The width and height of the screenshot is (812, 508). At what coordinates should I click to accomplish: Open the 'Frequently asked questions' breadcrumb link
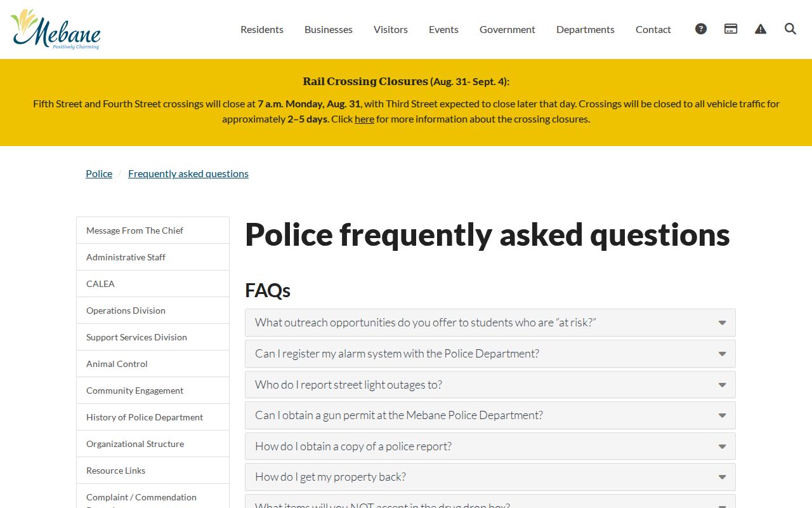[188, 173]
